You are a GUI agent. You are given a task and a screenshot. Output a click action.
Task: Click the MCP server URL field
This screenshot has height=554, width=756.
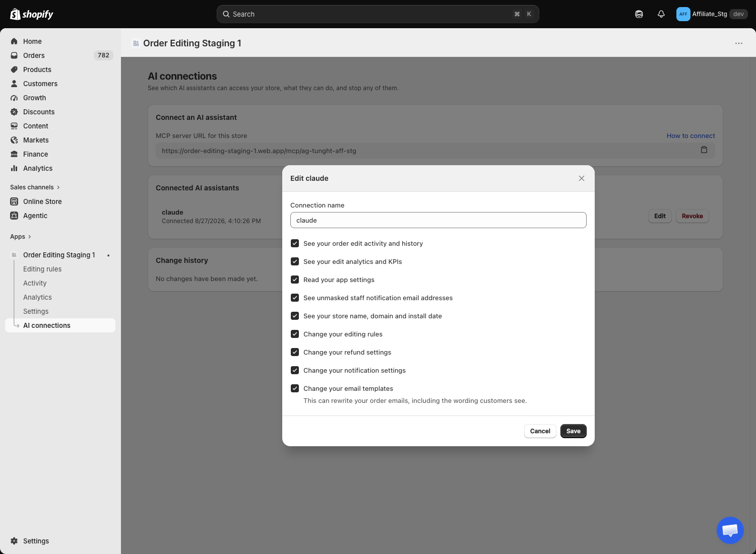tap(435, 151)
